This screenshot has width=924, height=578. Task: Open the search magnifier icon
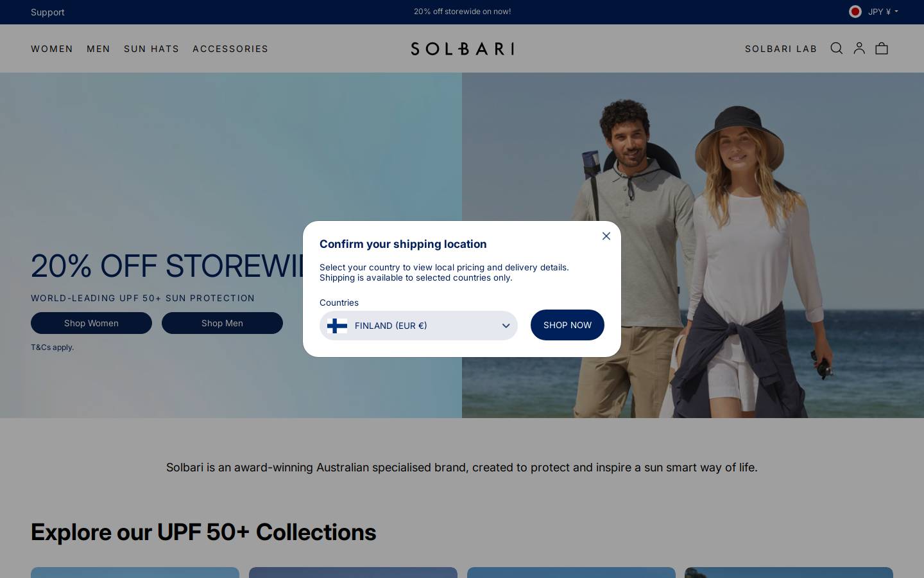coord(837,48)
